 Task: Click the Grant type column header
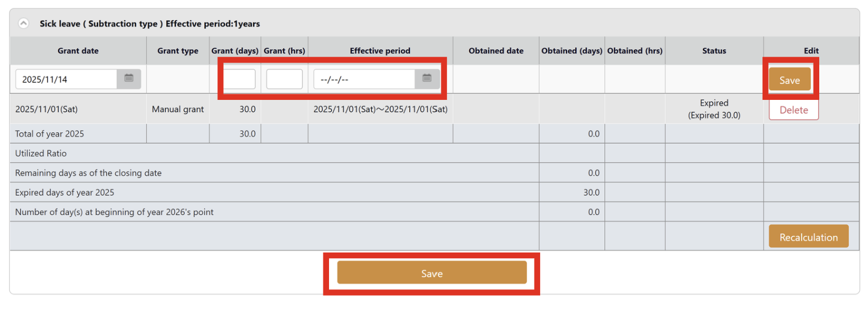178,51
